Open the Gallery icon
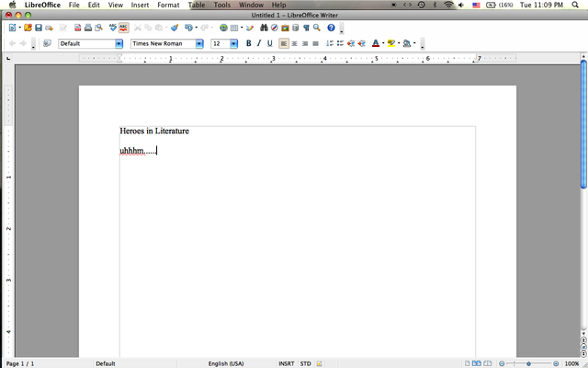This screenshot has height=368, width=588. click(x=285, y=28)
